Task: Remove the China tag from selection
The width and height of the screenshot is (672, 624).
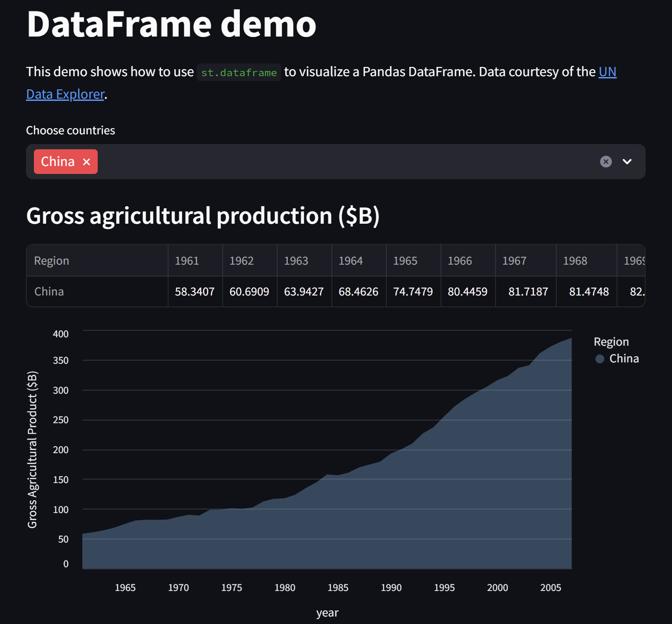Action: (x=87, y=162)
